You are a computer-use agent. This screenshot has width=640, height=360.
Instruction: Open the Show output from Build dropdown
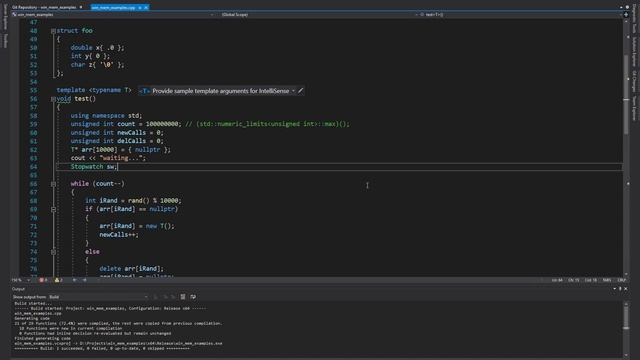point(98,297)
